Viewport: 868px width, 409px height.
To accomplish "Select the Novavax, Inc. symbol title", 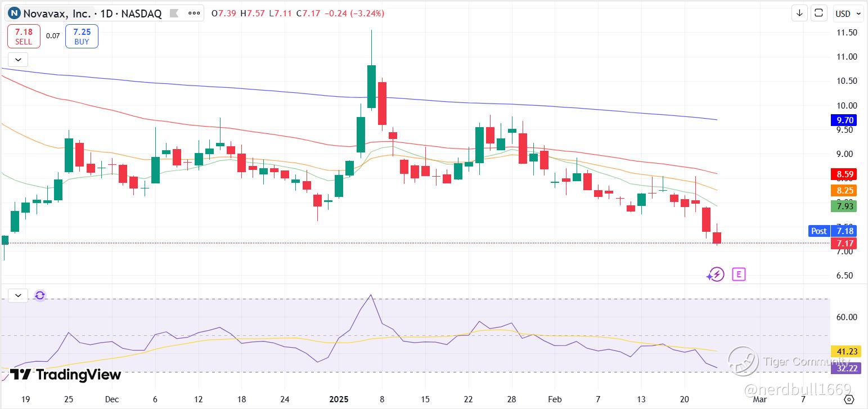I will pyautogui.click(x=57, y=14).
